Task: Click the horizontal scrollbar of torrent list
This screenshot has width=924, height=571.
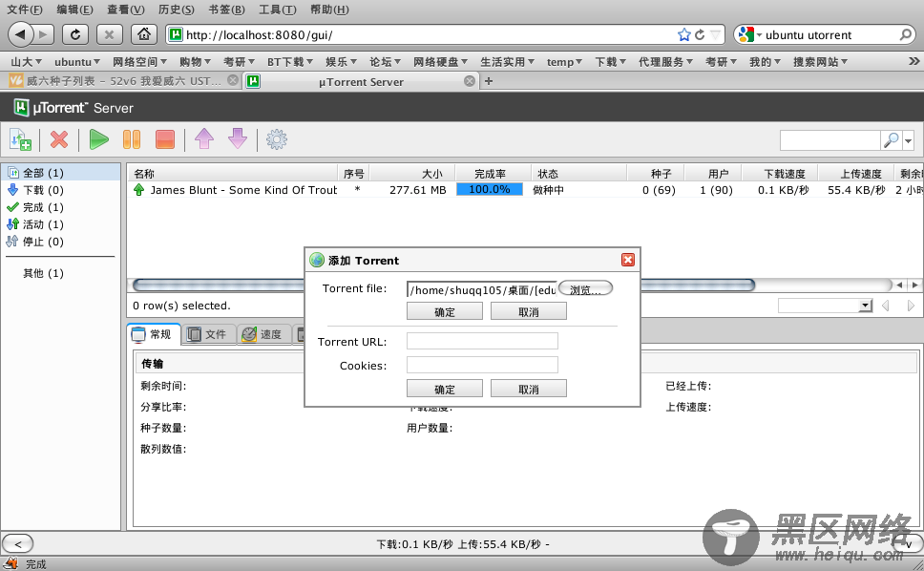Action: coord(443,285)
